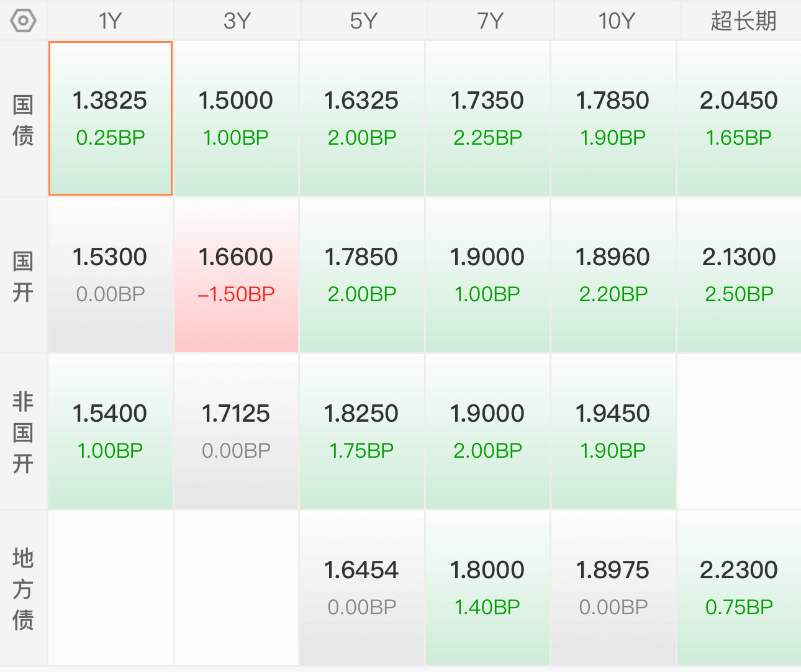Open the red 国开 3Y cell 1.6600
The height and width of the screenshot is (672, 801).
pos(237,275)
